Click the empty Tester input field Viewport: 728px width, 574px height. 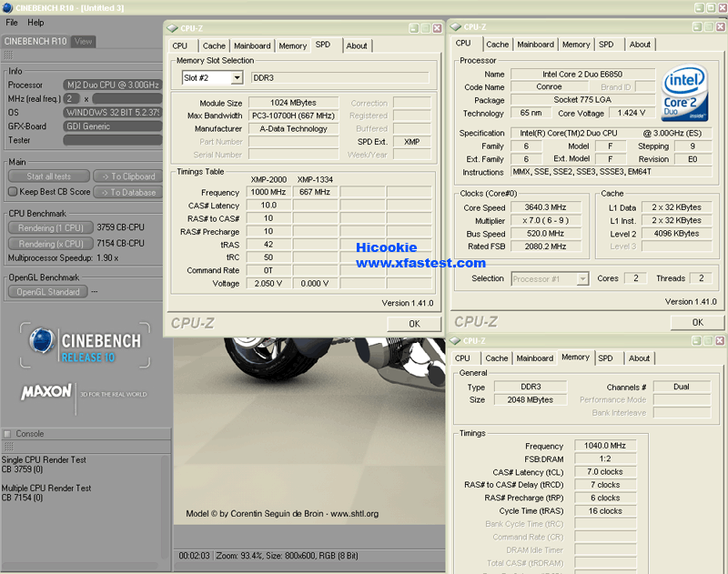pos(113,140)
